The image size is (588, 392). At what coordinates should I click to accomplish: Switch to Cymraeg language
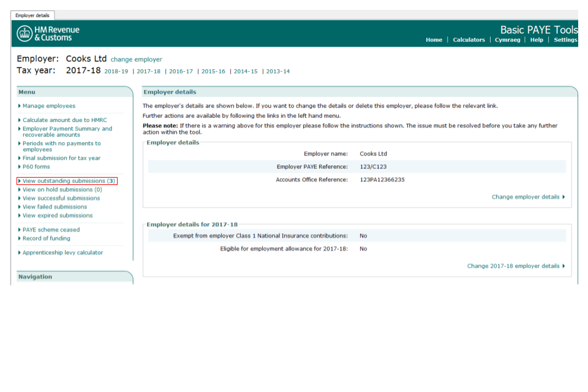pyautogui.click(x=507, y=40)
